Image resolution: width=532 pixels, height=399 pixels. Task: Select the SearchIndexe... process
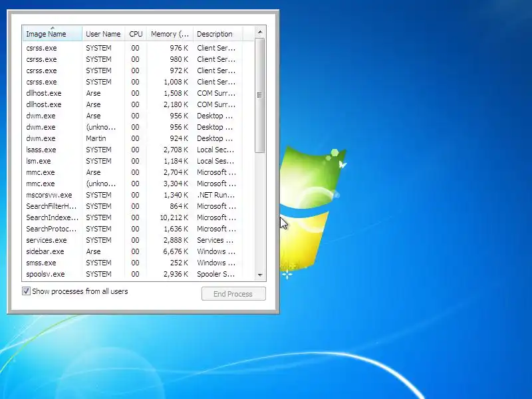click(138, 217)
